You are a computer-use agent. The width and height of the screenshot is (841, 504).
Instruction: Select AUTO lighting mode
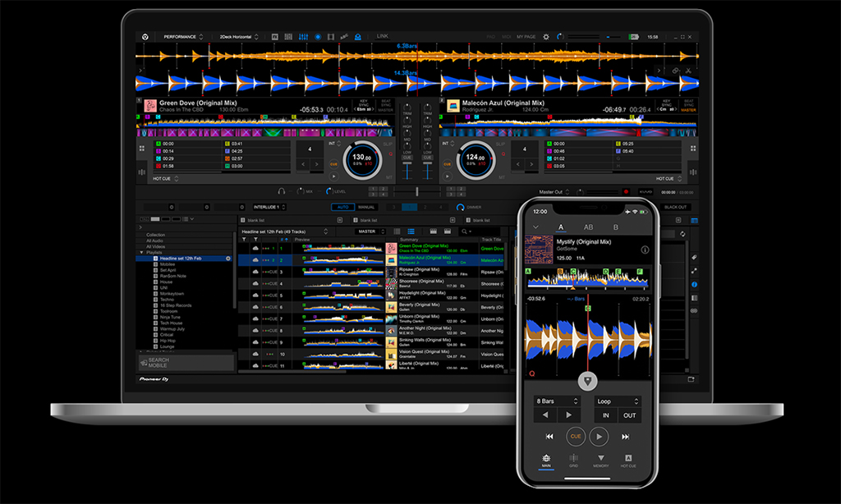[x=342, y=207]
